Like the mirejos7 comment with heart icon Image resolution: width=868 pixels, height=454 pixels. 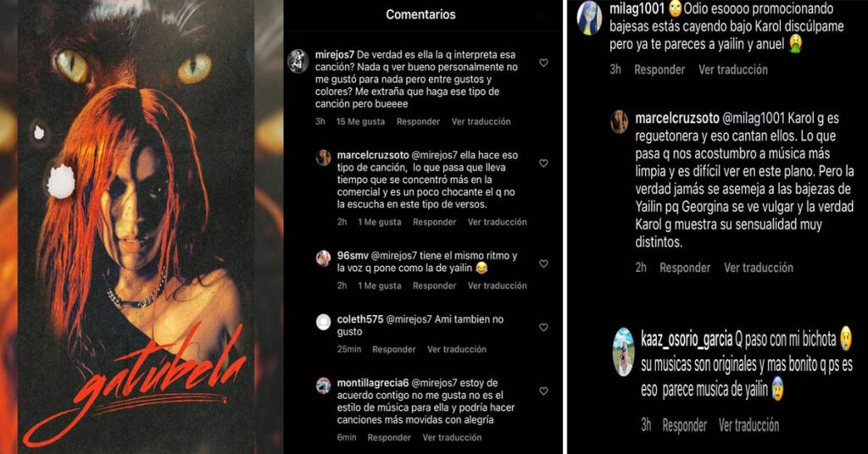click(x=543, y=63)
